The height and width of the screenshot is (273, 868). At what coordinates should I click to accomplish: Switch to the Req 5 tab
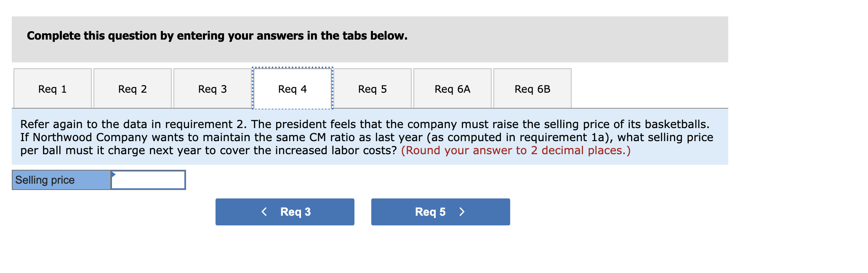[372, 88]
